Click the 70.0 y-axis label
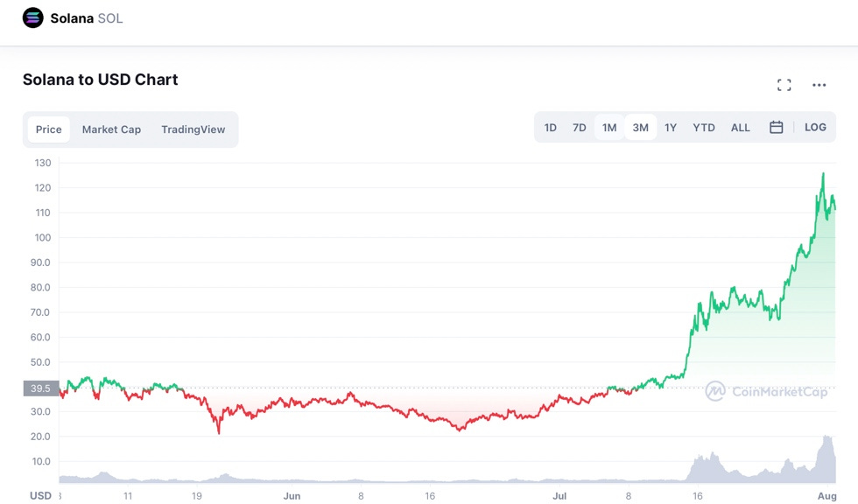Viewport: 858px width, 504px height. click(x=40, y=312)
